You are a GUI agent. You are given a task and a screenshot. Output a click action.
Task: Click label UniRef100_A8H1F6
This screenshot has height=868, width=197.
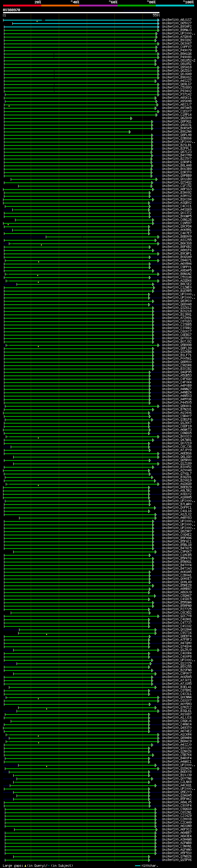(177, 250)
